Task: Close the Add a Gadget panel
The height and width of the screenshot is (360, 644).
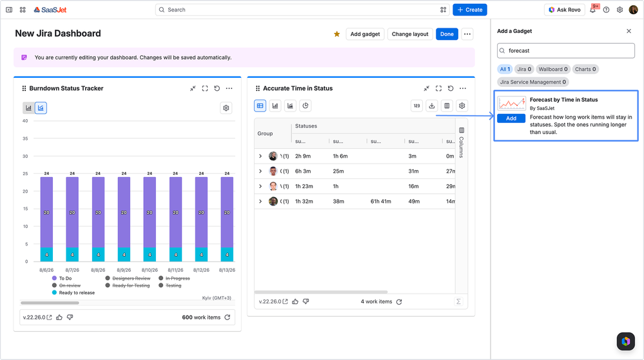Action: 629,31
